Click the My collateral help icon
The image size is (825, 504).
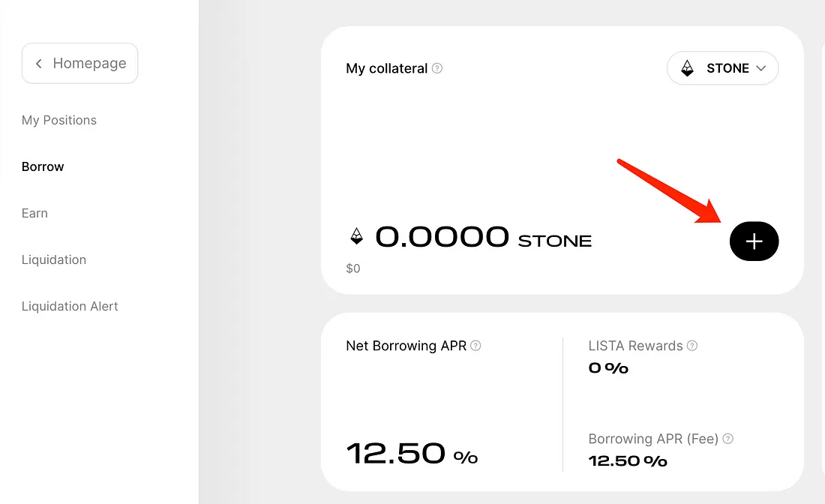click(x=437, y=68)
